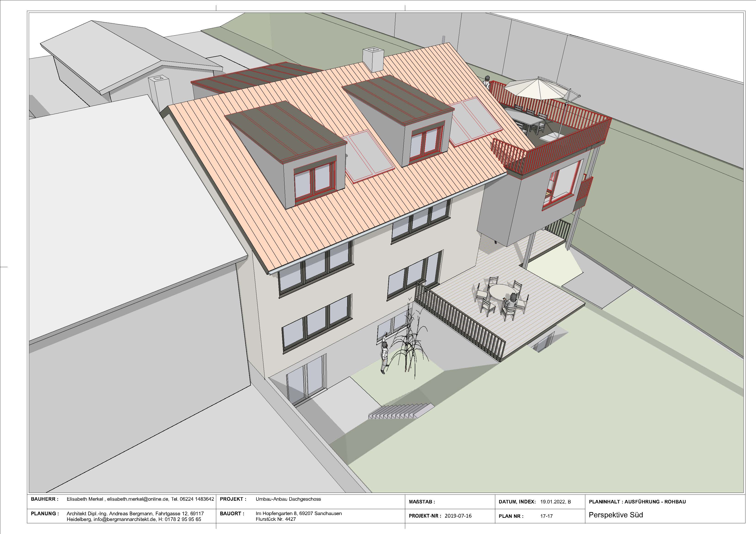
Task: Select the garden staircase steps
Action: pyautogui.click(x=401, y=411)
